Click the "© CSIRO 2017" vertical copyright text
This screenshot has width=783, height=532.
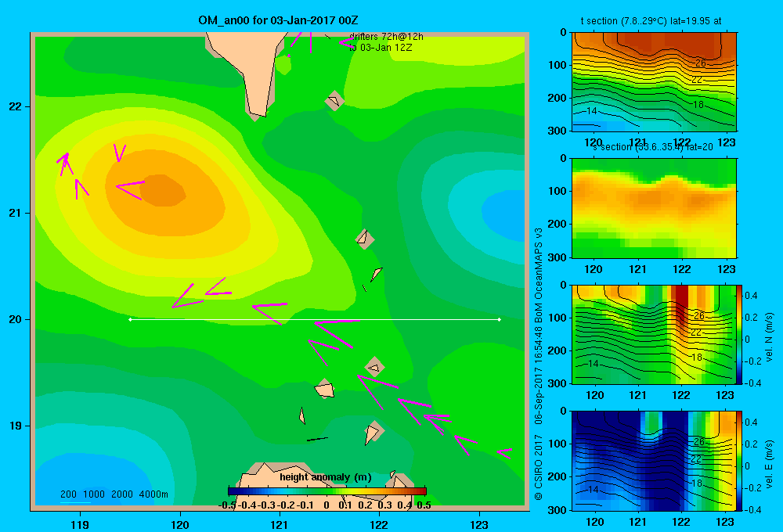point(539,467)
